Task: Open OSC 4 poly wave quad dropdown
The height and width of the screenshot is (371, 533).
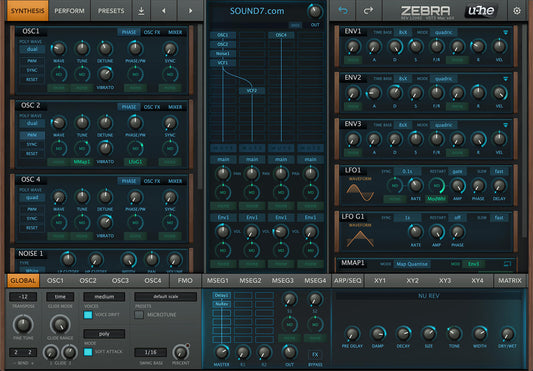Action: point(32,198)
